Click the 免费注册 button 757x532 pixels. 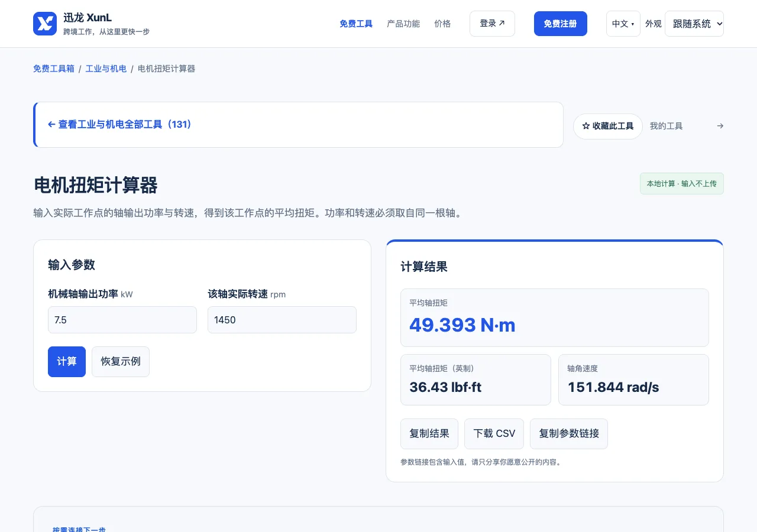pos(561,24)
